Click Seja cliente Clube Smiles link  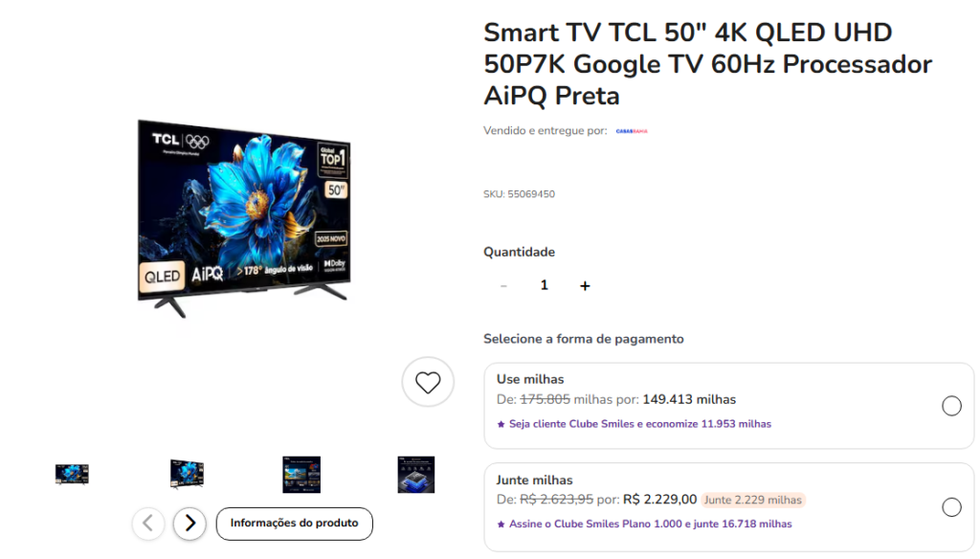640,424
